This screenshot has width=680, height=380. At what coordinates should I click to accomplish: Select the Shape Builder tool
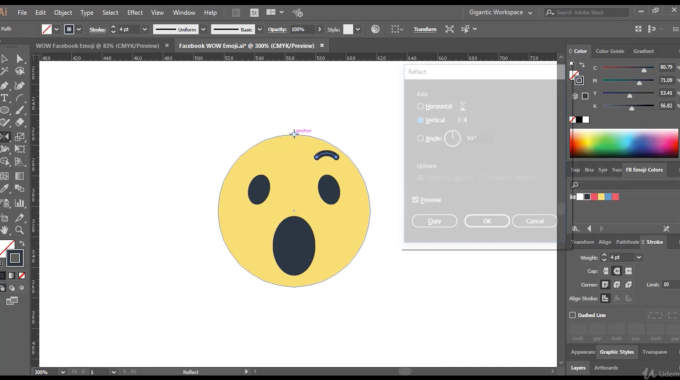click(4, 162)
